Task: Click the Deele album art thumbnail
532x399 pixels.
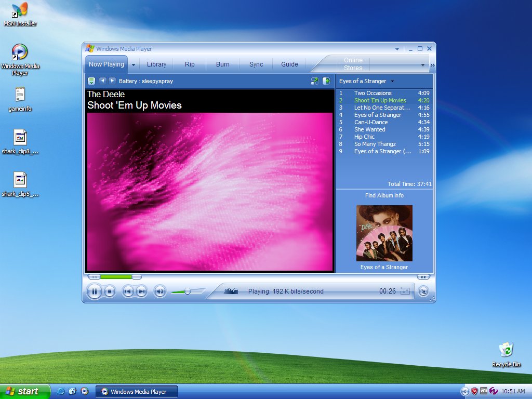Action: tap(384, 233)
